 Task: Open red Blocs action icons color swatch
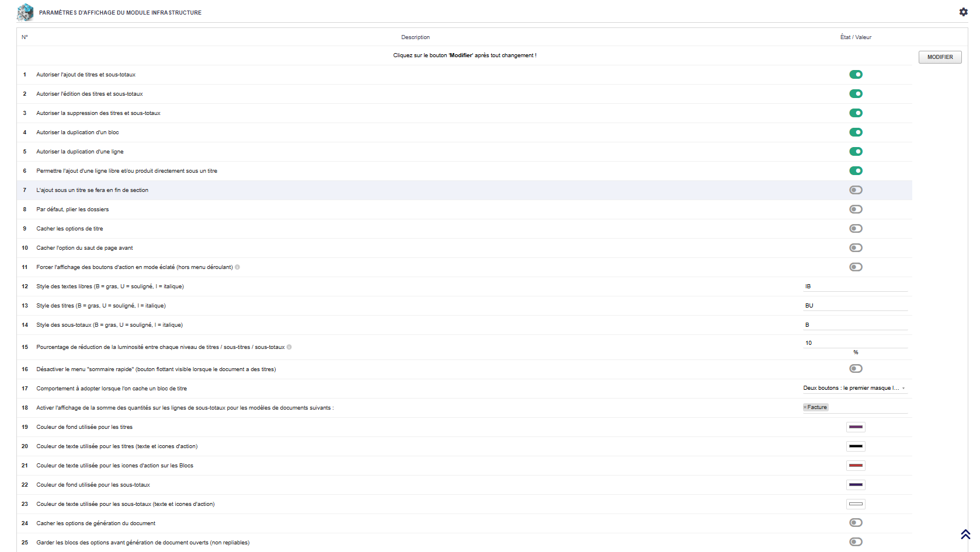pos(856,466)
